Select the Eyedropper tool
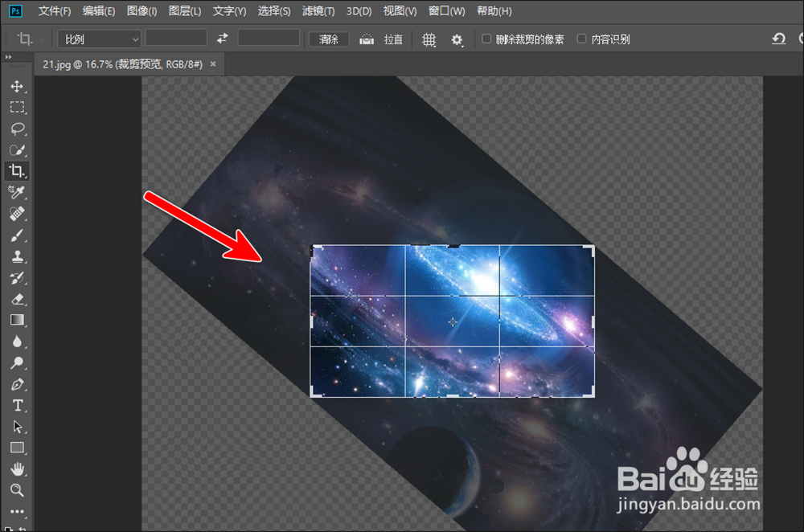 click(x=17, y=192)
